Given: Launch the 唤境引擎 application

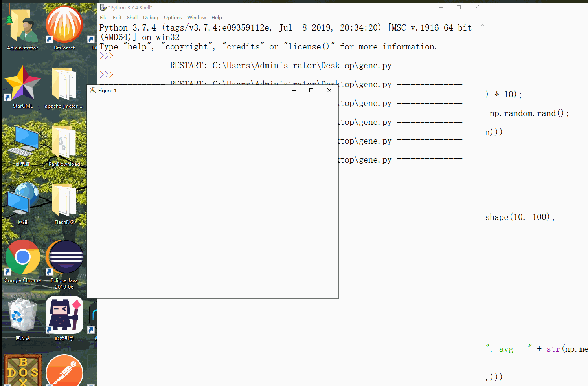Looking at the screenshot, I should 64,315.
